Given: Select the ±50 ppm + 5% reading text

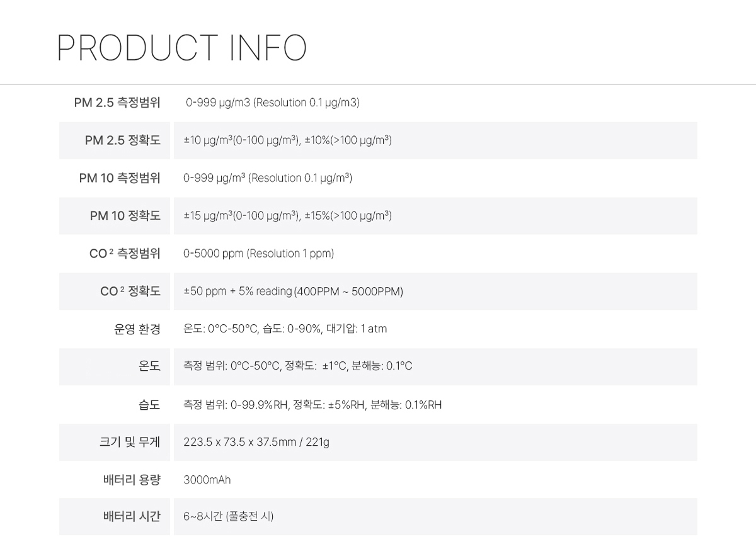Looking at the screenshot, I should tap(238, 291).
